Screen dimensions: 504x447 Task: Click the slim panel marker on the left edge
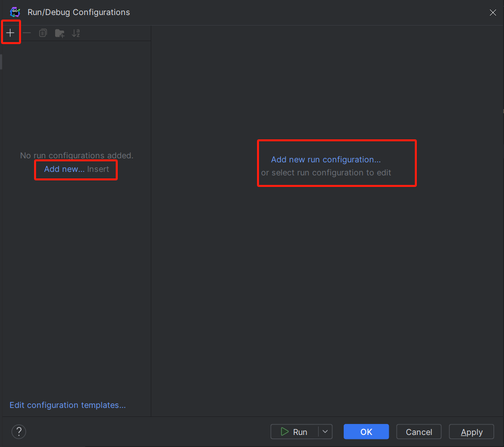click(x=1, y=62)
